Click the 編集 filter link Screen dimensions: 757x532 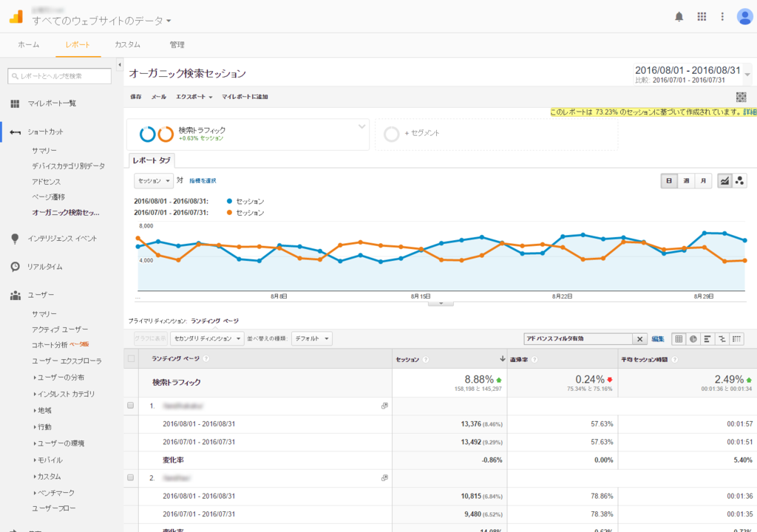[x=657, y=339]
